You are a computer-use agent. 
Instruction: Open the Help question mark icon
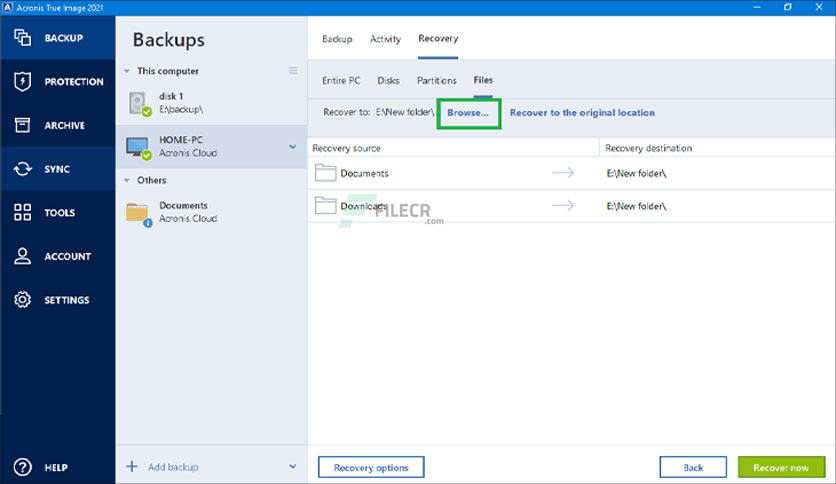point(22,467)
